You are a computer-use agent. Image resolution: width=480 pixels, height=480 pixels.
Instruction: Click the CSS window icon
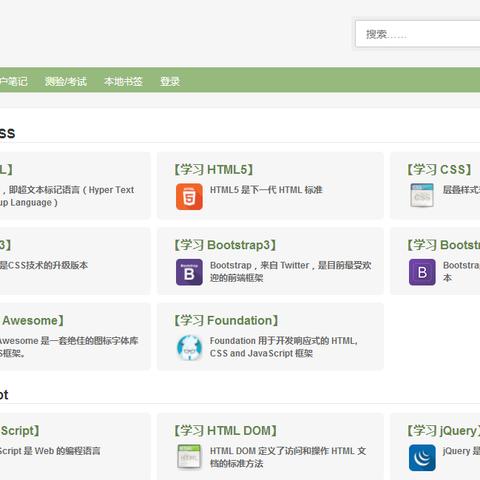(422, 195)
